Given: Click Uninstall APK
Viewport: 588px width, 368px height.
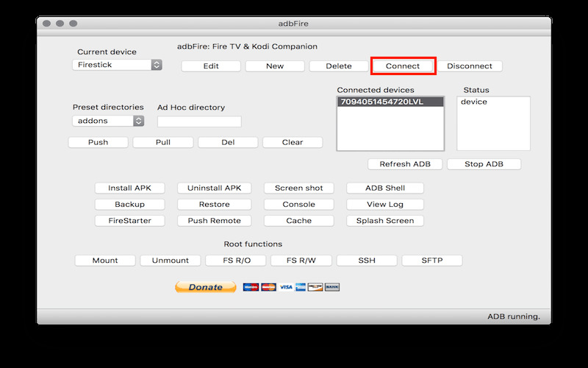Looking at the screenshot, I should [x=214, y=188].
